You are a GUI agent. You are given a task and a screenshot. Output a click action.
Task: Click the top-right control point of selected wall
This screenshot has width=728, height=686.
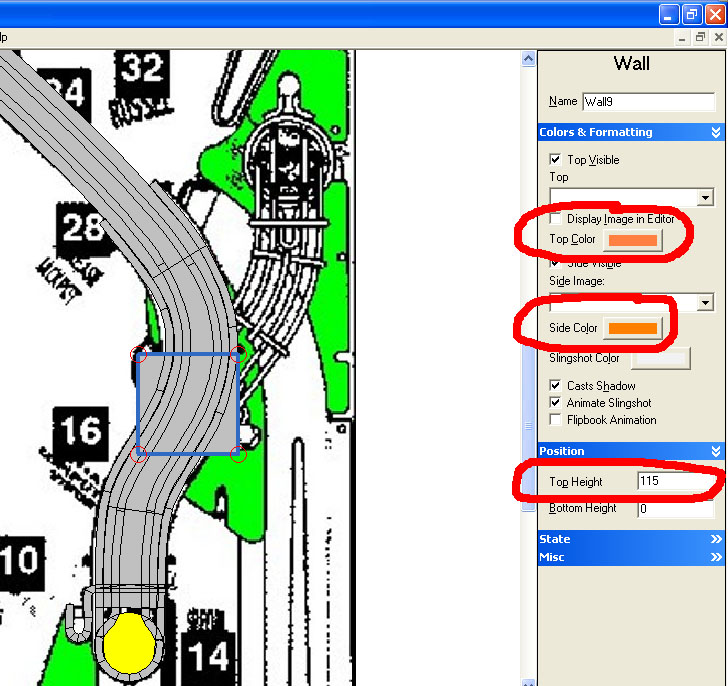point(238,353)
